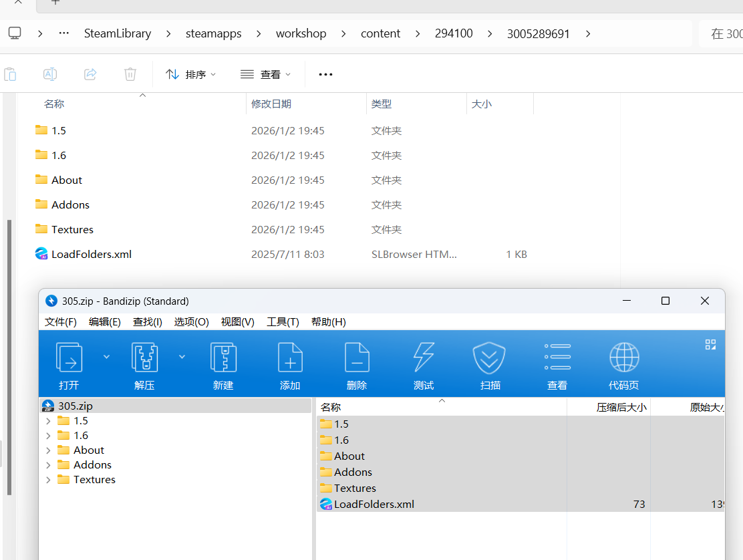Expand the 1.5 folder in archive tree

[48, 421]
